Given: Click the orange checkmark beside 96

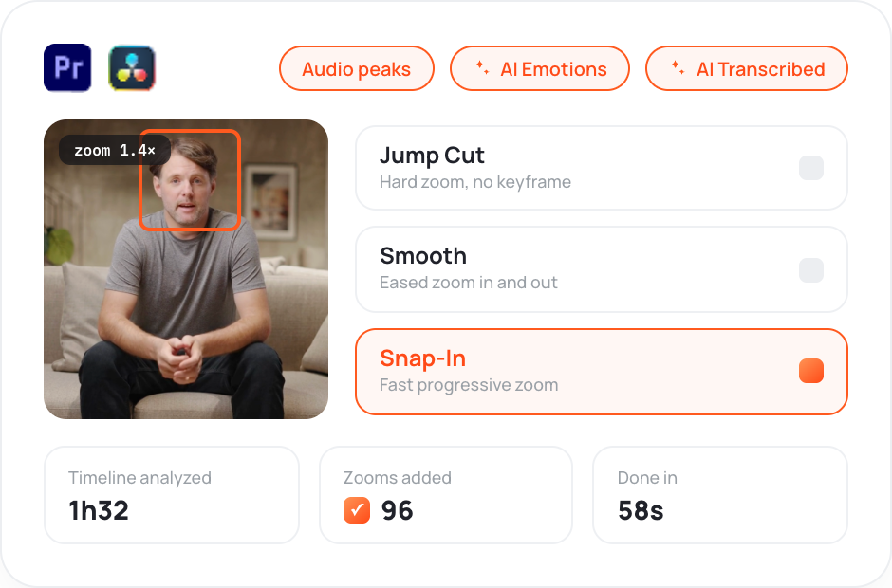Looking at the screenshot, I should 357,510.
